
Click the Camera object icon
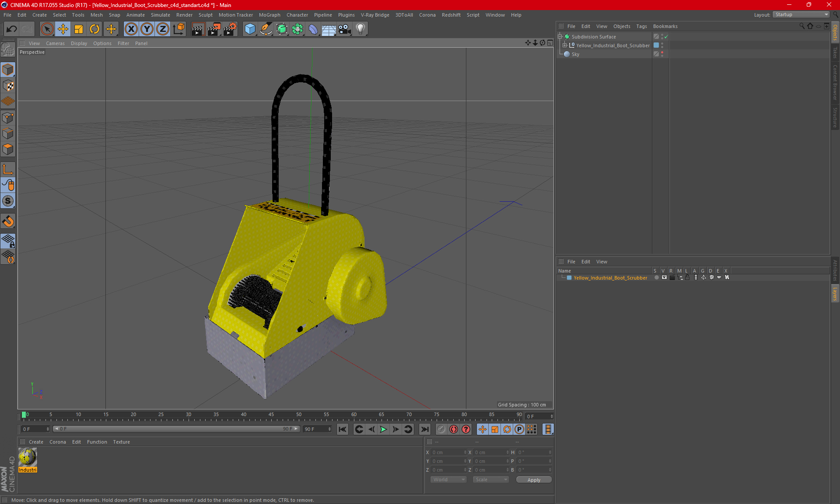[345, 29]
